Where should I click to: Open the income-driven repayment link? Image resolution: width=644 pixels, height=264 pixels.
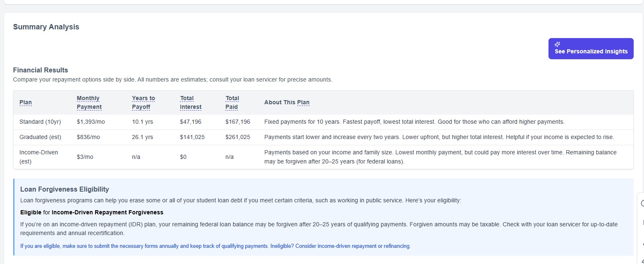click(x=346, y=246)
